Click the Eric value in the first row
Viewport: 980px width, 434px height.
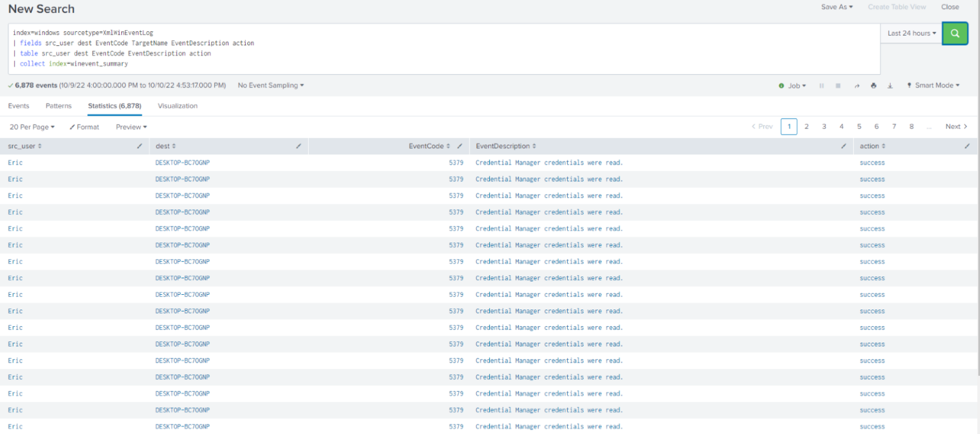click(x=15, y=162)
